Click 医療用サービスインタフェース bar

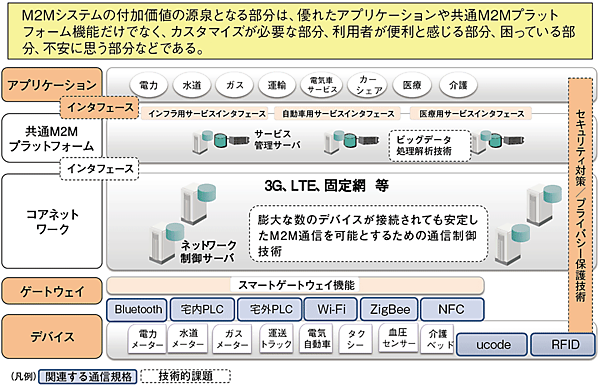tap(471, 114)
